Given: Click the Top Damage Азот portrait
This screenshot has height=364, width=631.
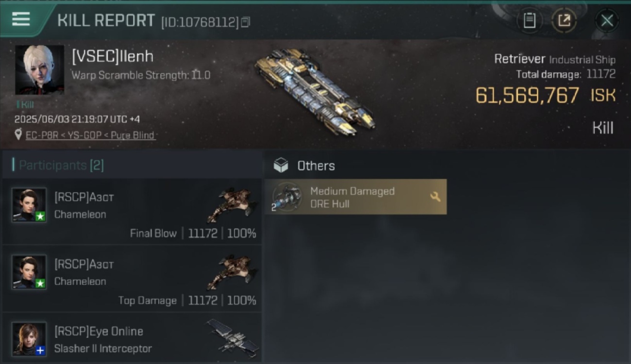Looking at the screenshot, I should tap(29, 272).
